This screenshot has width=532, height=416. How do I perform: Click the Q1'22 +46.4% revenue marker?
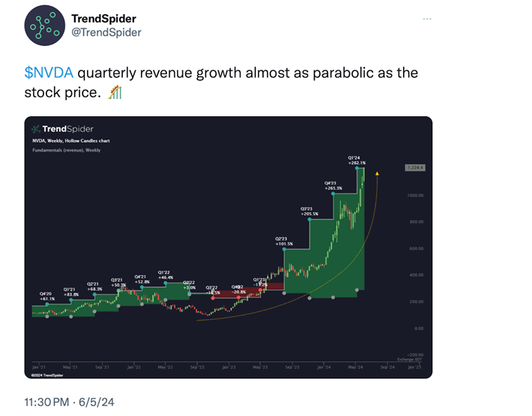[165, 274]
